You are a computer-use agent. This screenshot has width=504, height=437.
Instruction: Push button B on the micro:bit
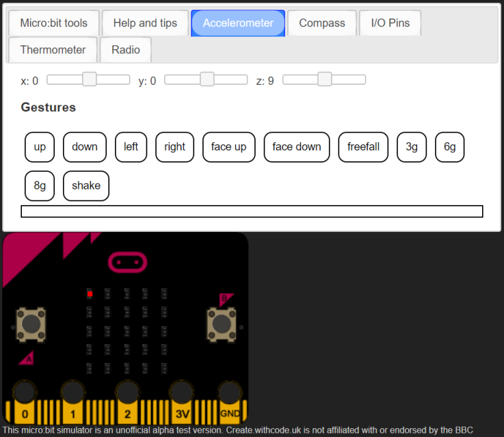coord(221,324)
